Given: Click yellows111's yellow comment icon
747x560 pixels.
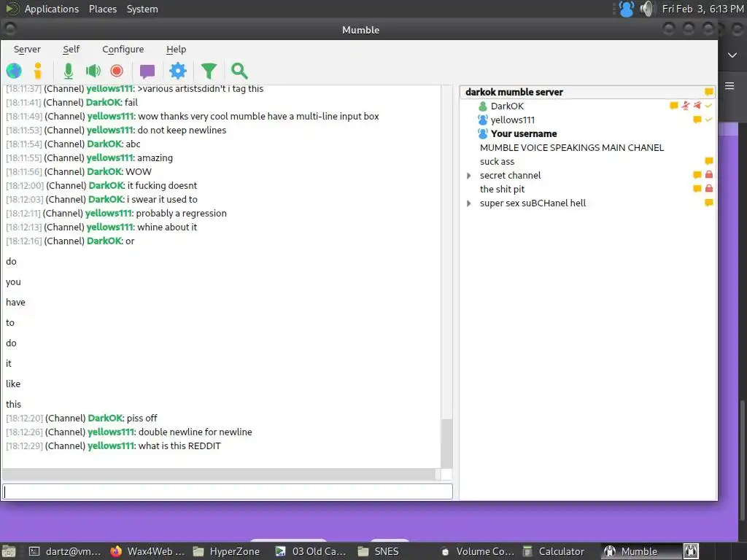Looking at the screenshot, I should 697,120.
